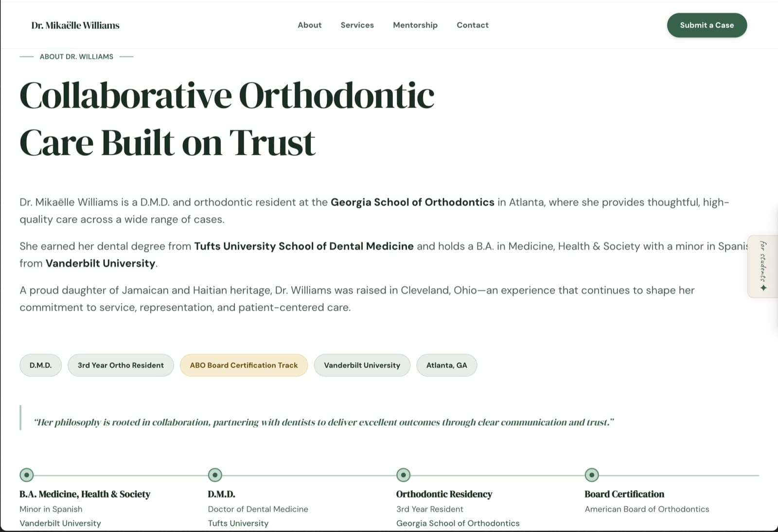
Task: Click the Submit a Case button
Action: click(707, 25)
